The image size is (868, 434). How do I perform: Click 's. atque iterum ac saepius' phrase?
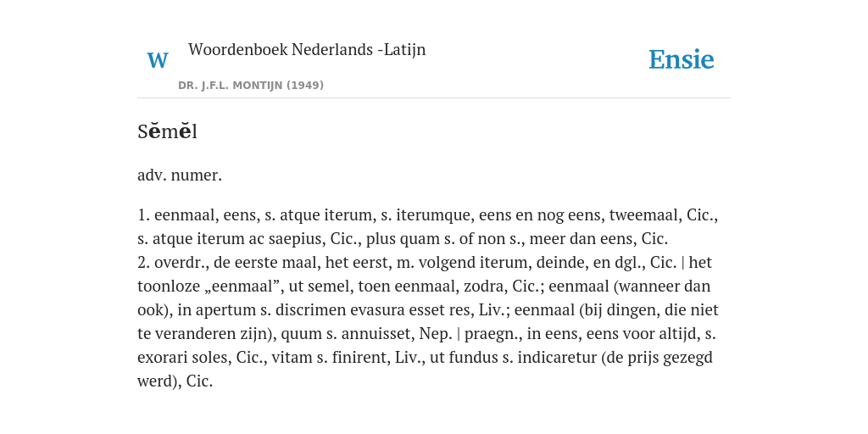pos(231,238)
